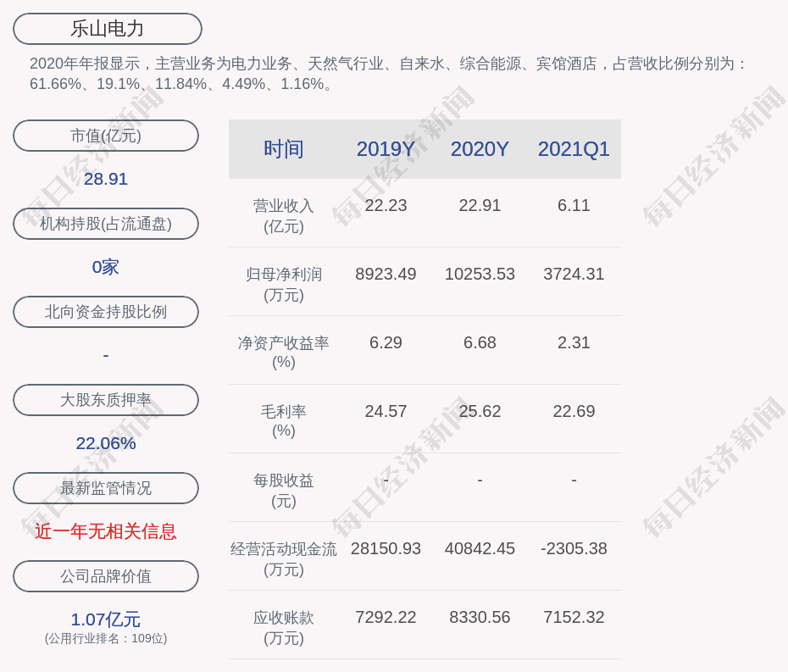The height and width of the screenshot is (672, 788).
Task: Select the 2019Y column header
Action: pyautogui.click(x=386, y=149)
